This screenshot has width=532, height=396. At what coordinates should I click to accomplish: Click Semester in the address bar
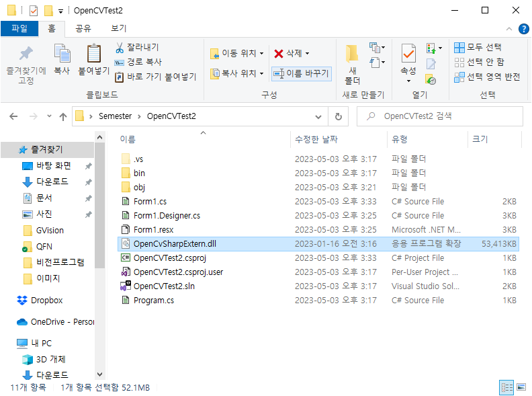[115, 116]
